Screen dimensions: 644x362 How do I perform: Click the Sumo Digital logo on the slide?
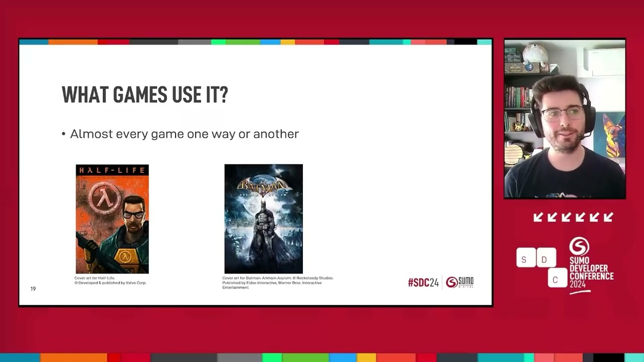[460, 282]
